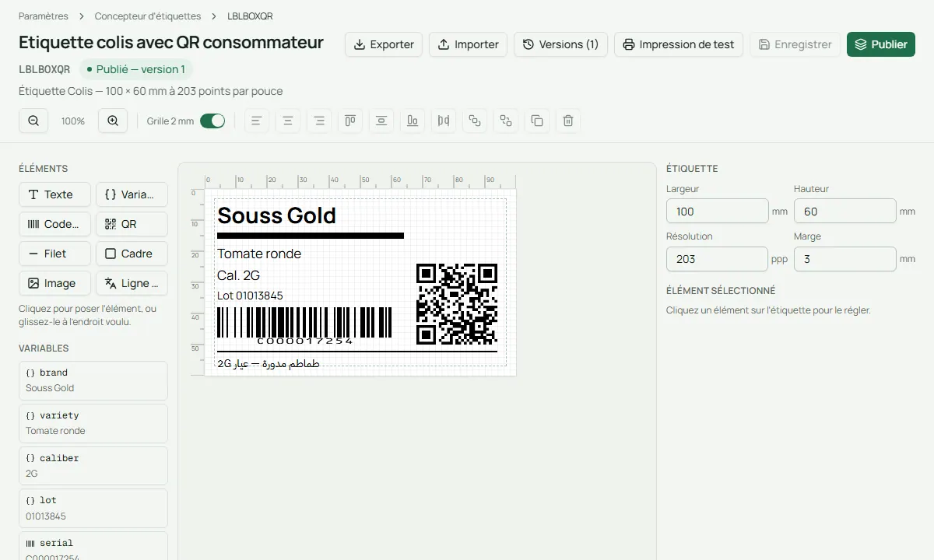The height and width of the screenshot is (560, 934).
Task: Select the caliber variable card
Action: (x=93, y=466)
